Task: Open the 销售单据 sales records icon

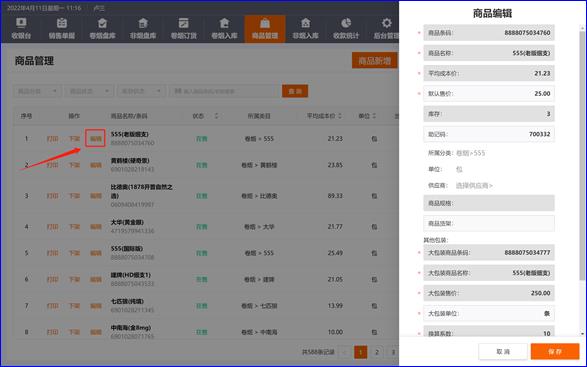Action: coord(62,23)
